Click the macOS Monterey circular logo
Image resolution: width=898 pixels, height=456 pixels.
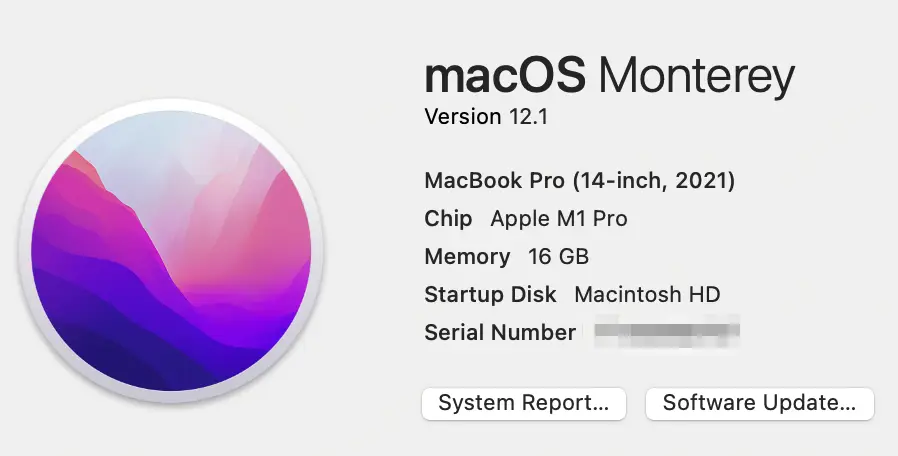pos(171,250)
